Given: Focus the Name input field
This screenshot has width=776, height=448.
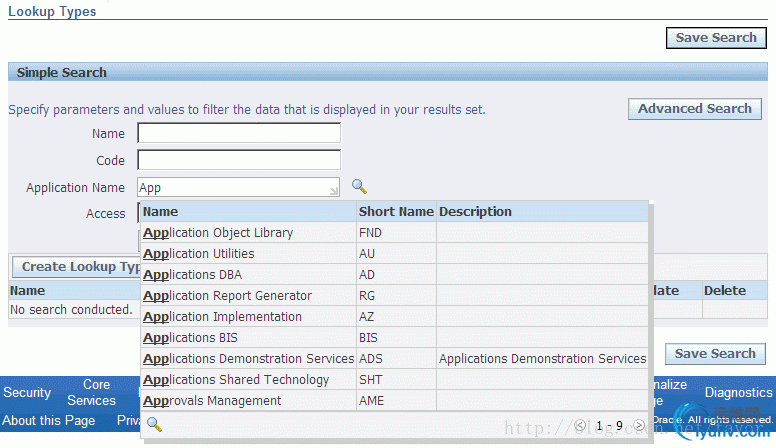Looking at the screenshot, I should [239, 134].
